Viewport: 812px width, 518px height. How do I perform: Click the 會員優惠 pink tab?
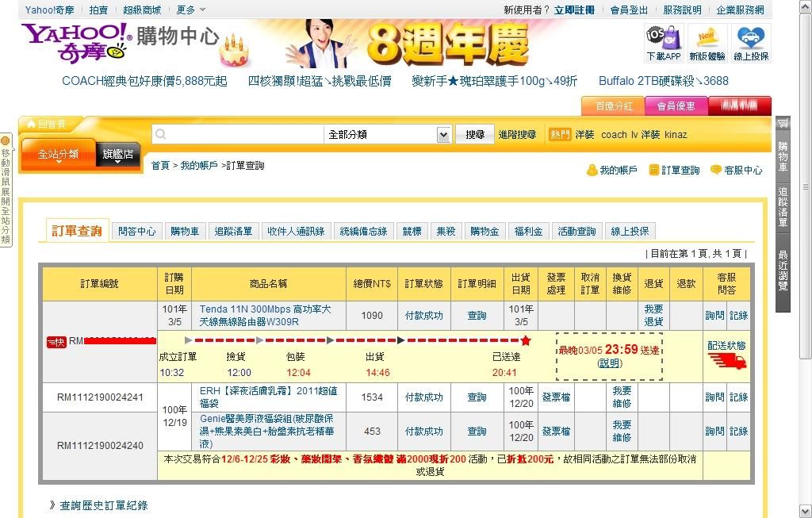pyautogui.click(x=676, y=106)
